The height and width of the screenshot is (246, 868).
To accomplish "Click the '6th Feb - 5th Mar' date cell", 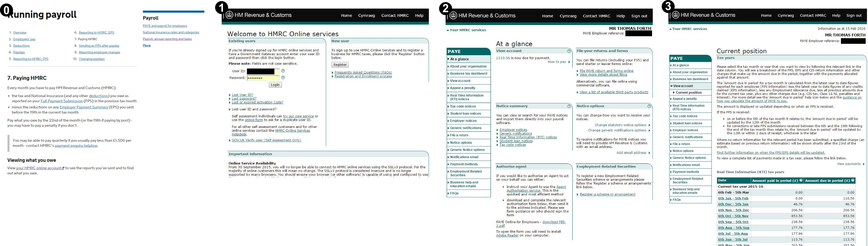I will 734,193.
